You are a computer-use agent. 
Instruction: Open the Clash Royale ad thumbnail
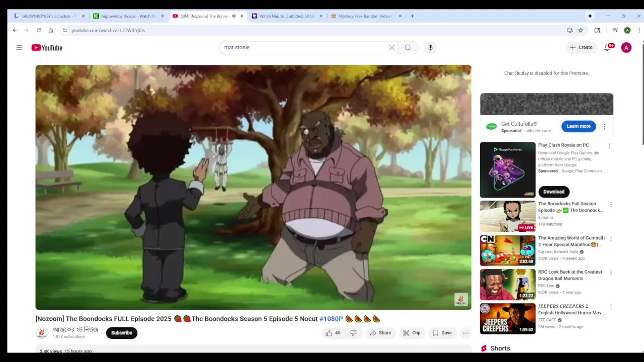[x=508, y=170]
